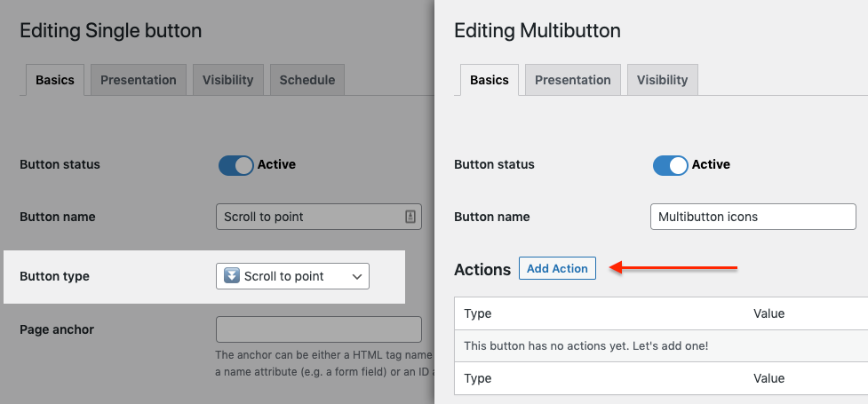868x404 pixels.
Task: Click Button name label in Single button editor
Action: [57, 217]
